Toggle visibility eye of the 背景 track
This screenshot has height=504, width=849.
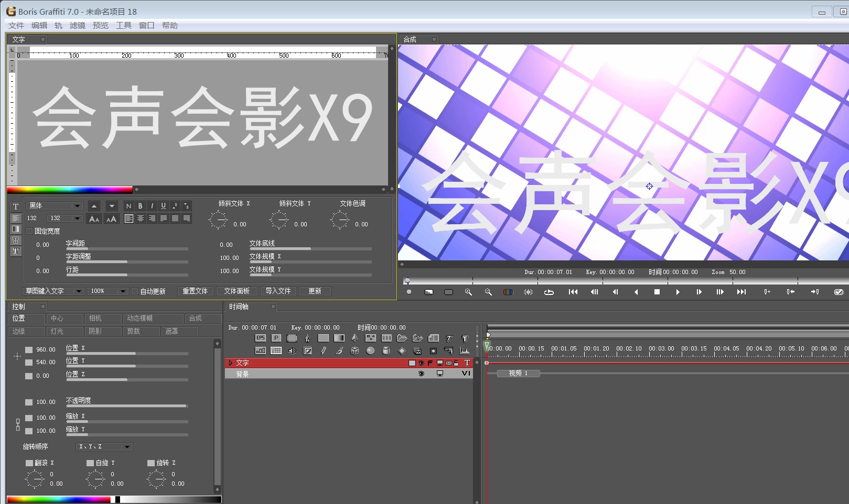[421, 374]
